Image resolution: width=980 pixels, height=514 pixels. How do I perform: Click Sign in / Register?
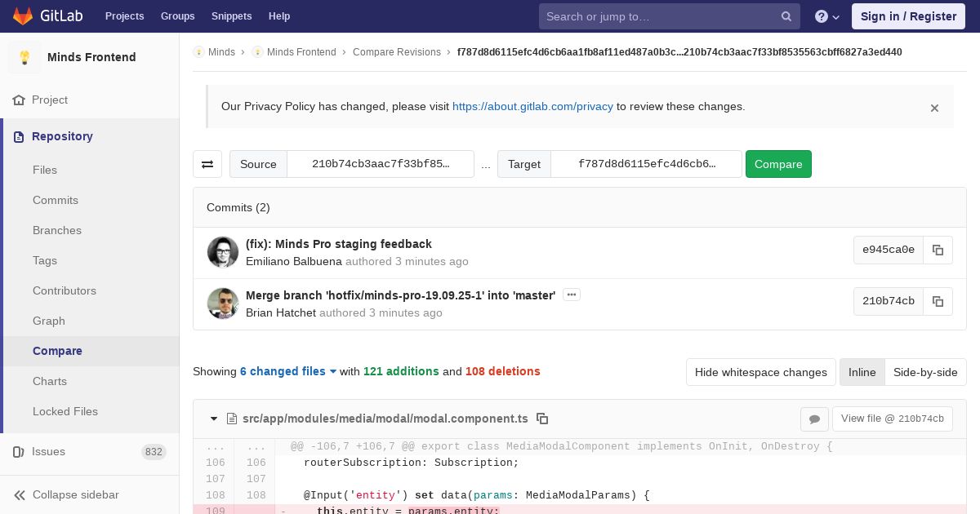(x=908, y=16)
